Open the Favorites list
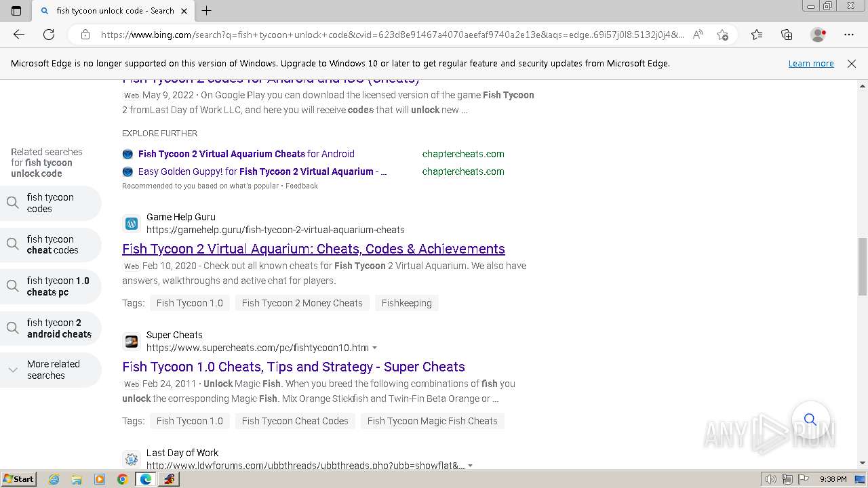This screenshot has width=868, height=488. pos(757,35)
